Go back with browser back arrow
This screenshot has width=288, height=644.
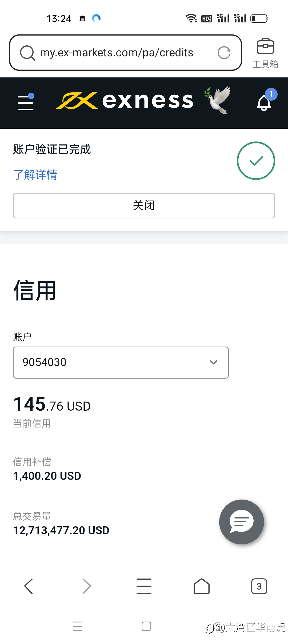click(29, 586)
